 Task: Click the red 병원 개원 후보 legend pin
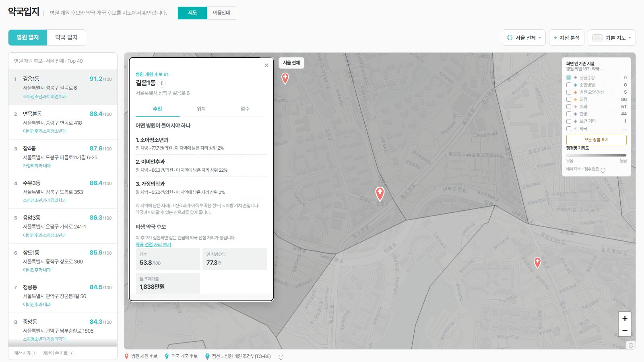click(127, 356)
